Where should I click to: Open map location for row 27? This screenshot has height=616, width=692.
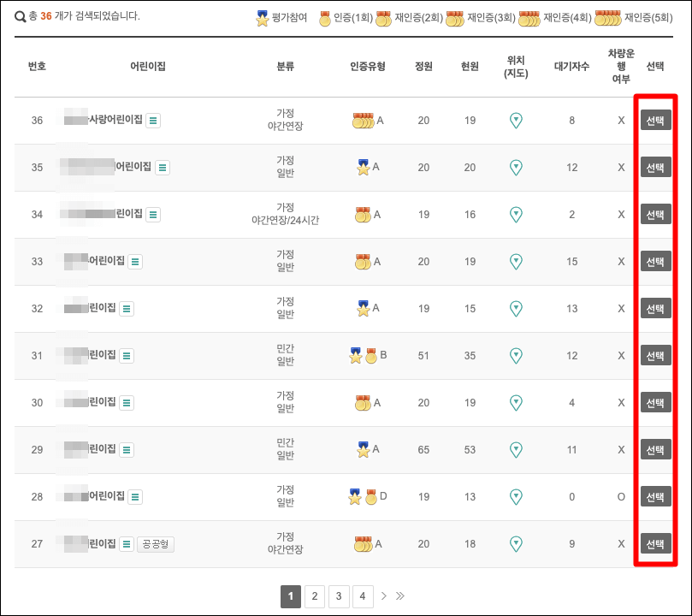click(x=516, y=543)
